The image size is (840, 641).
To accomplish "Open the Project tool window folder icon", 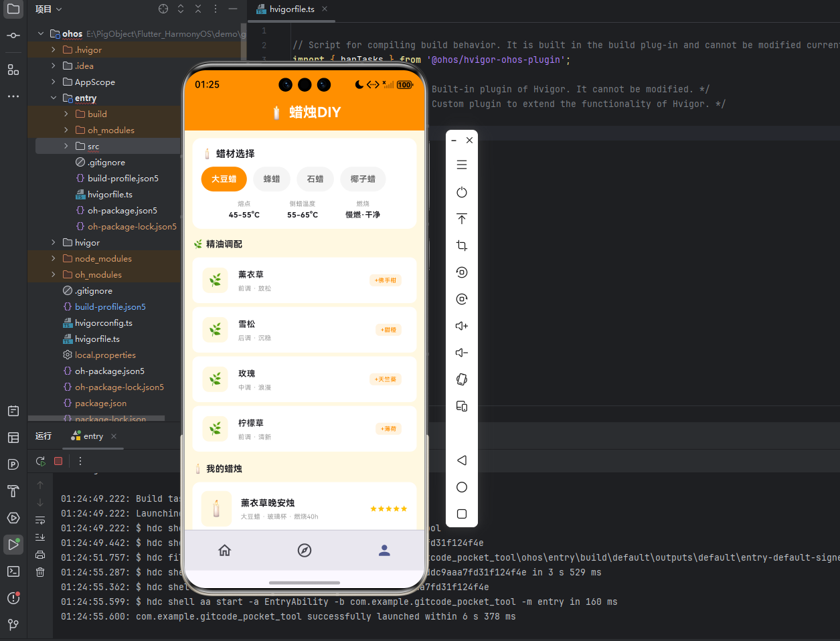I will pos(13,9).
